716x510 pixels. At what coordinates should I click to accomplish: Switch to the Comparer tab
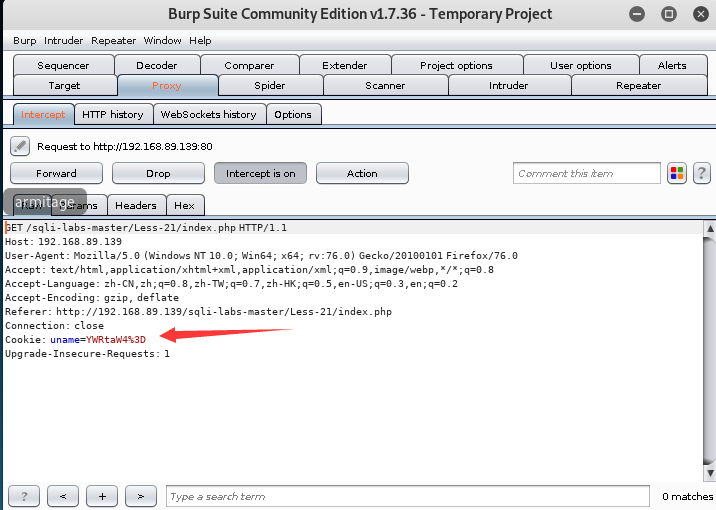(249, 65)
